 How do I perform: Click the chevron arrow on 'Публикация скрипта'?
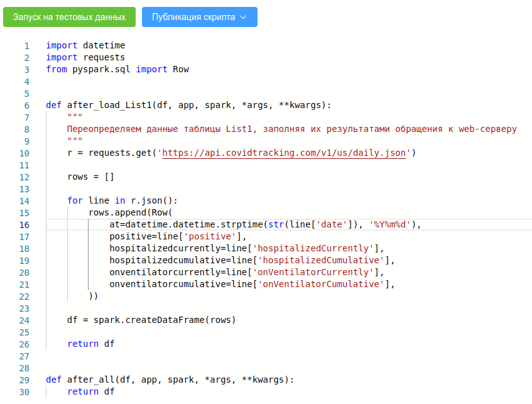point(243,18)
